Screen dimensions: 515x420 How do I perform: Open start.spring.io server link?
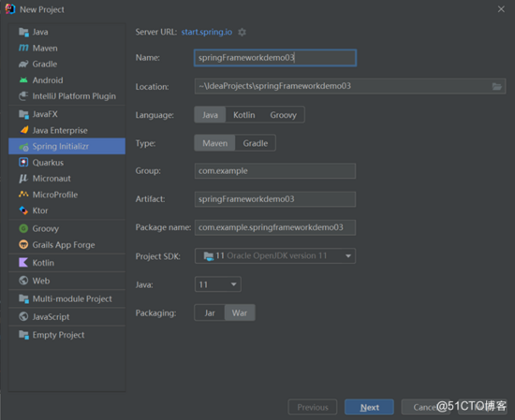[x=207, y=32]
